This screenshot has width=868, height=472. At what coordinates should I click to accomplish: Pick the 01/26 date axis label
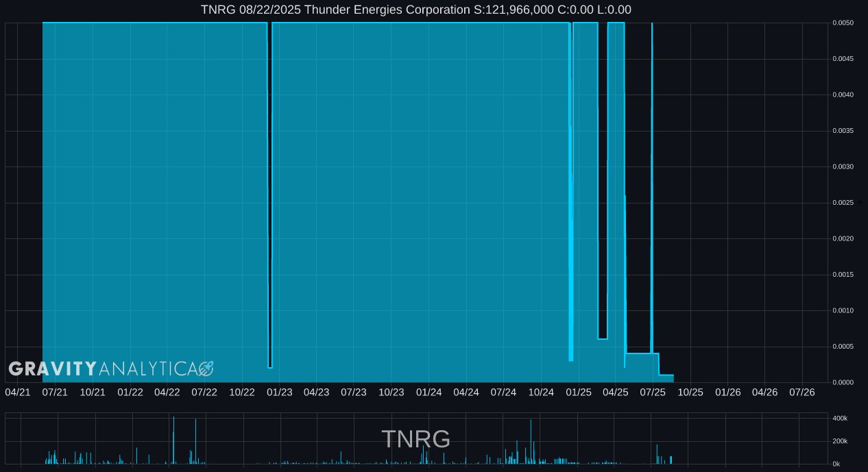point(728,392)
